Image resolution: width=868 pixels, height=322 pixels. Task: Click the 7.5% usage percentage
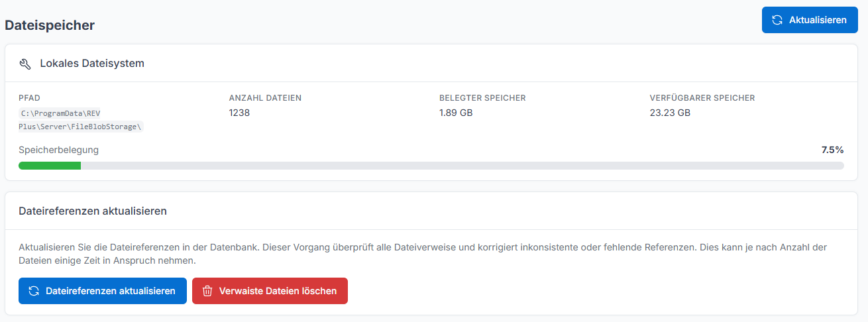(832, 150)
